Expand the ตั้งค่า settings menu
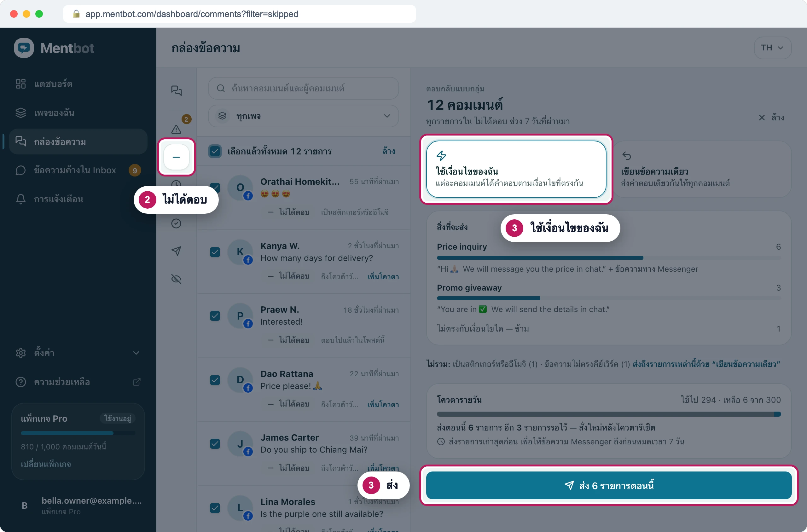 click(78, 353)
